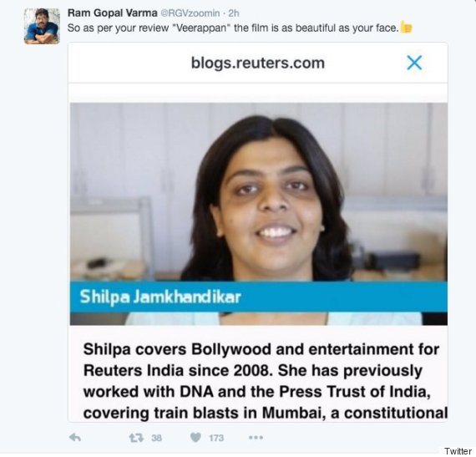Click the tweet text mentioning Veerappan

pyautogui.click(x=233, y=28)
